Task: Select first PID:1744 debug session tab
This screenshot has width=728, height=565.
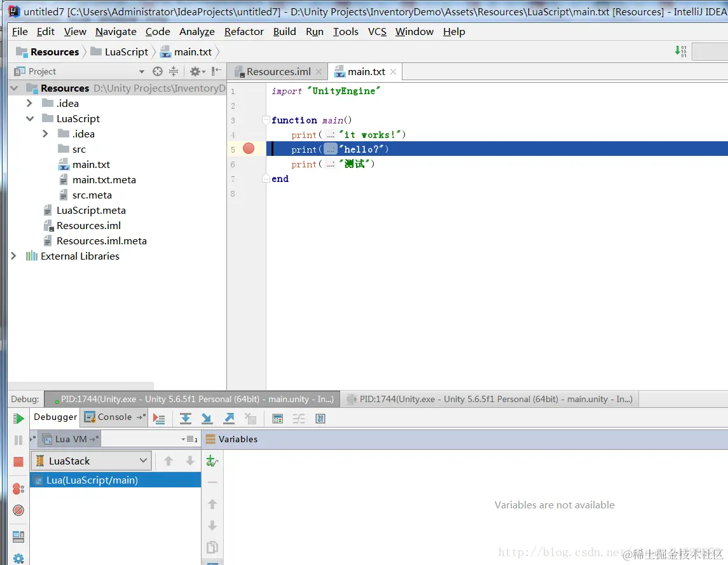Action: pyautogui.click(x=192, y=399)
